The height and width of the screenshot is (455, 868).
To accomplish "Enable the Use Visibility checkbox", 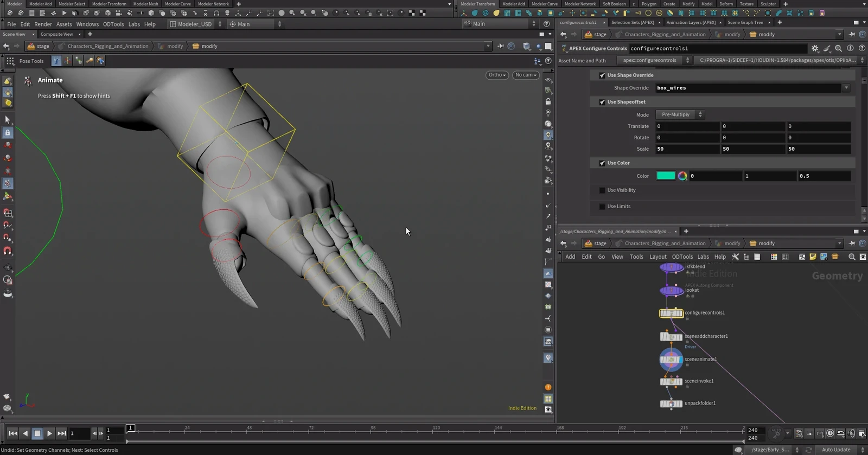I will coord(602,190).
